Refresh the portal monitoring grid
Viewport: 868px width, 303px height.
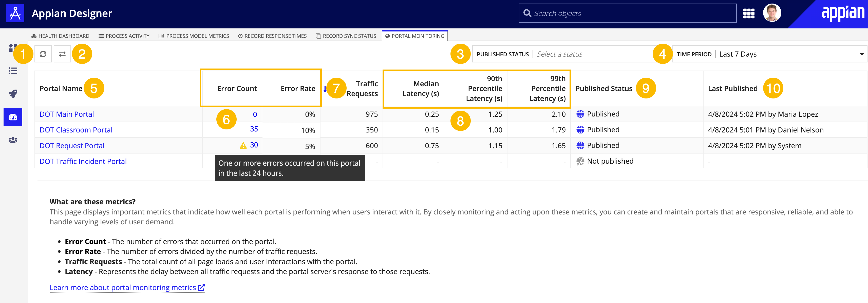43,54
